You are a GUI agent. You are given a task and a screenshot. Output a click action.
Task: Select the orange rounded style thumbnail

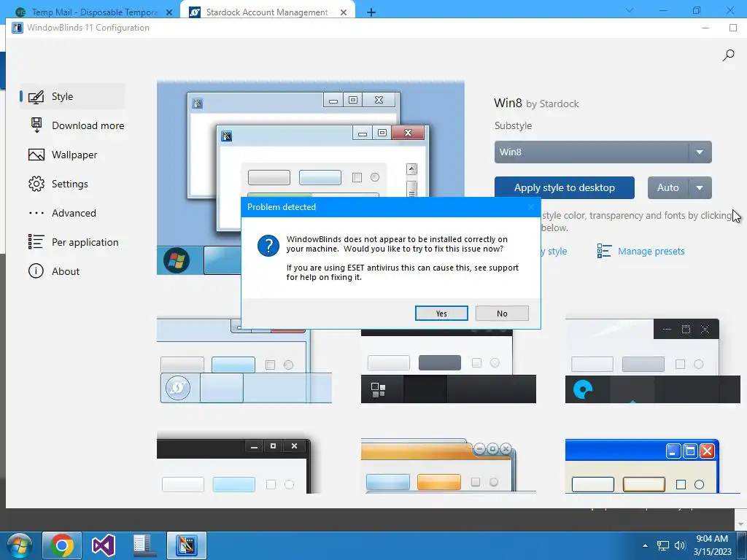pyautogui.click(x=449, y=466)
